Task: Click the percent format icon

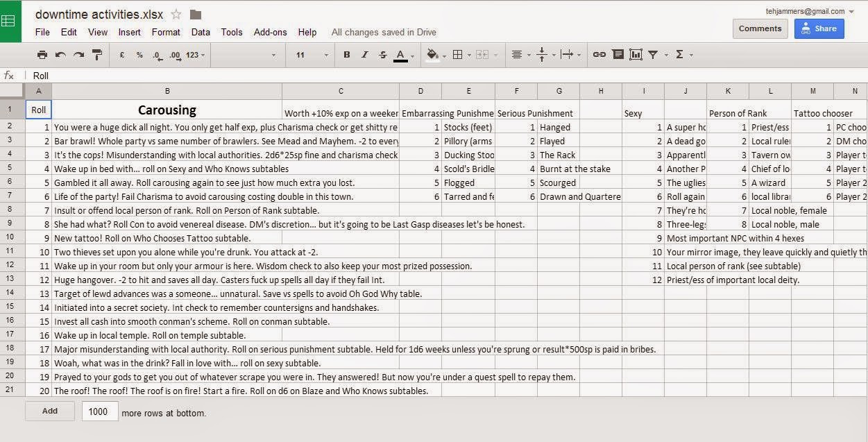Action: coord(139,54)
